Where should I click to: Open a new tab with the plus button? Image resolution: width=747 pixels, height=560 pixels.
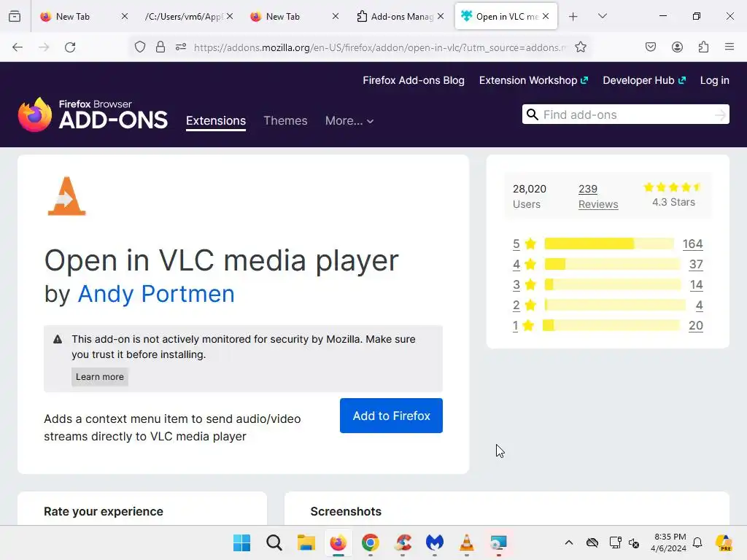coord(573,17)
